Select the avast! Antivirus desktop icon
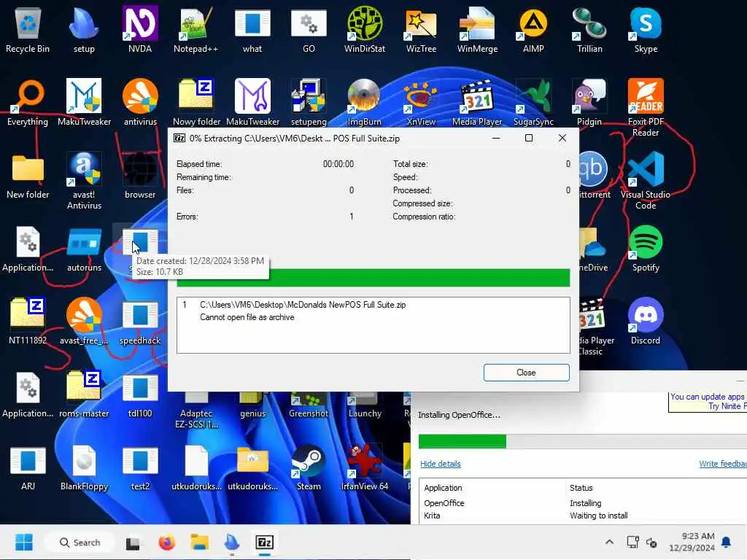747x560 pixels. point(84,181)
